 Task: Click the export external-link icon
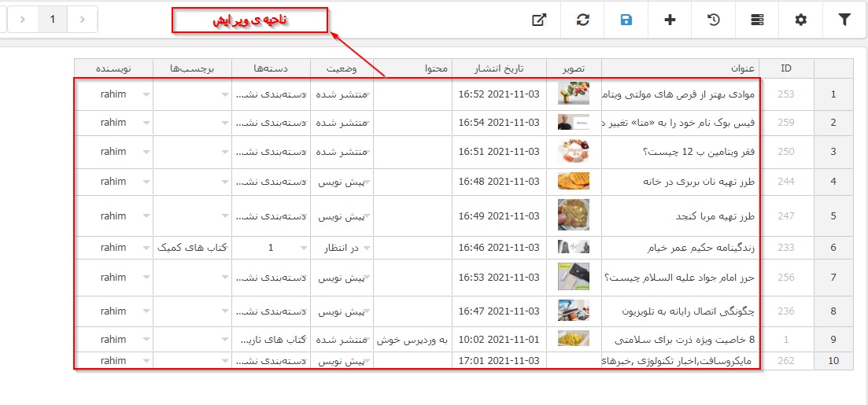539,20
